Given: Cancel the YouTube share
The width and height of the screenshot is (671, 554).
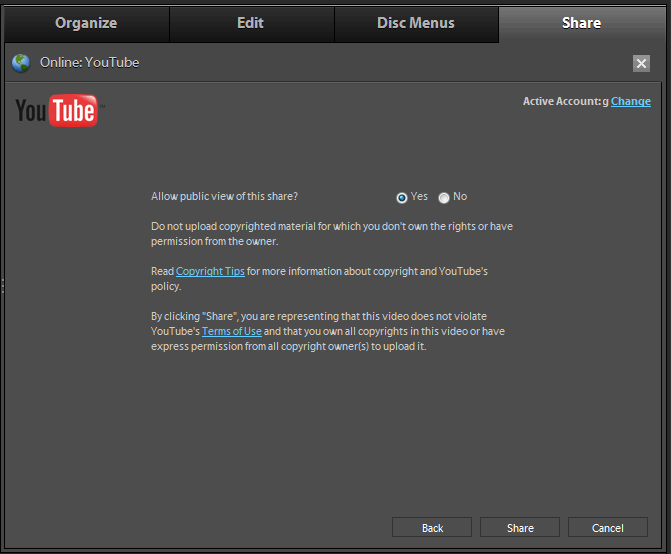Looking at the screenshot, I should [608, 527].
